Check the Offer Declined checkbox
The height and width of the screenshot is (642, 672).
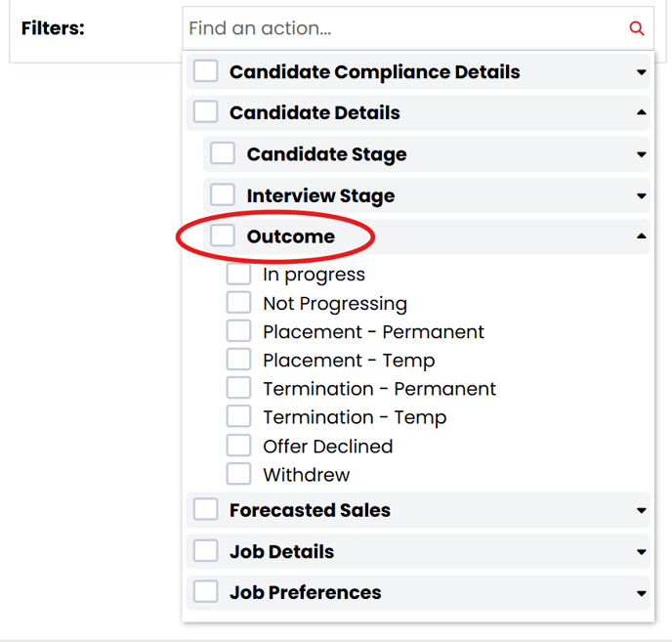point(238,446)
